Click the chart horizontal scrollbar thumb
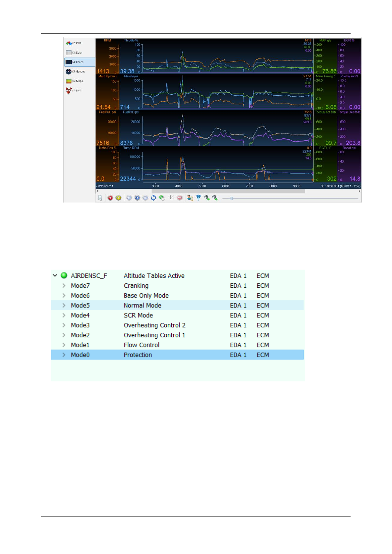The image size is (392, 554). pyautogui.click(x=228, y=191)
